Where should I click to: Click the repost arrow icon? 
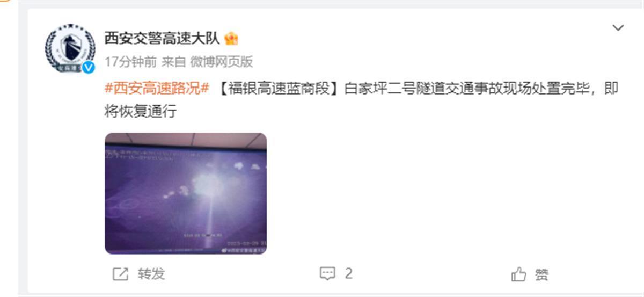(x=121, y=274)
